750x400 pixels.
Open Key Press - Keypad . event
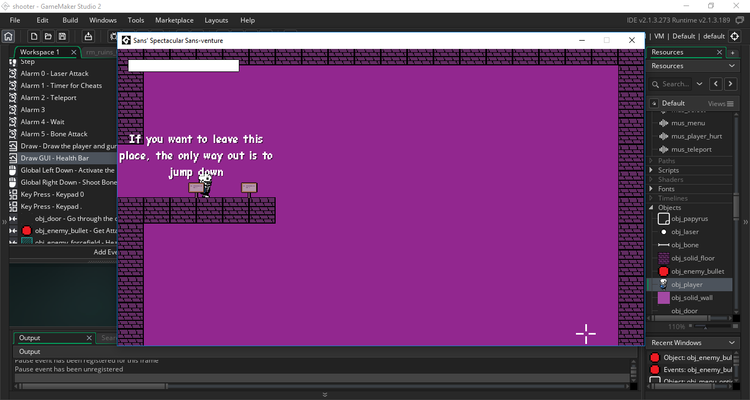pyautogui.click(x=51, y=207)
